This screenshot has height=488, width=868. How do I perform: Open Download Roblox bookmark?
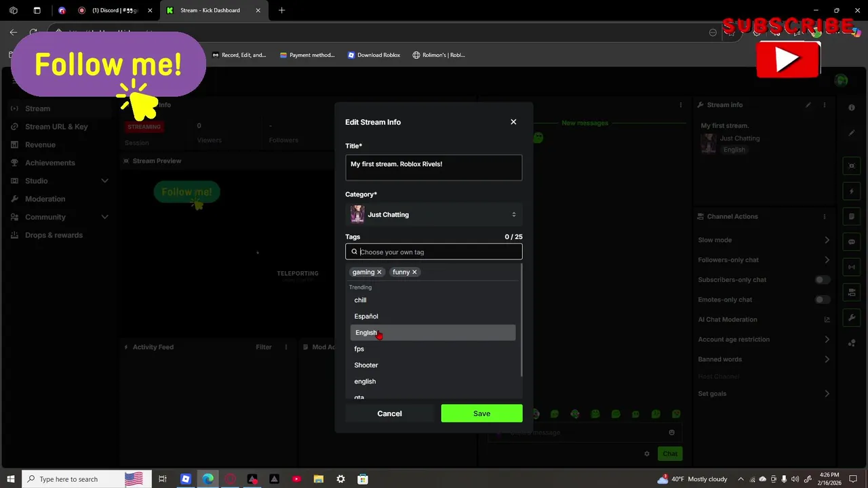pyautogui.click(x=374, y=55)
